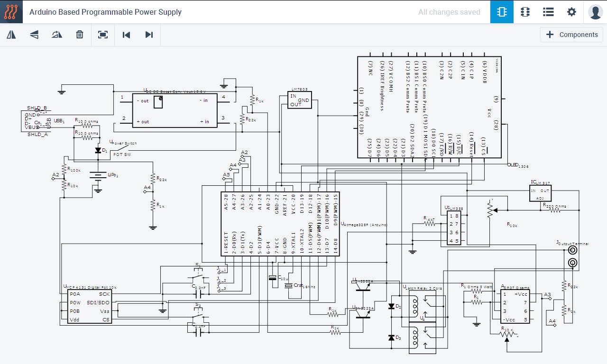Switch to the highlighted schematic view tab
The height and width of the screenshot is (364, 607).
[502, 12]
